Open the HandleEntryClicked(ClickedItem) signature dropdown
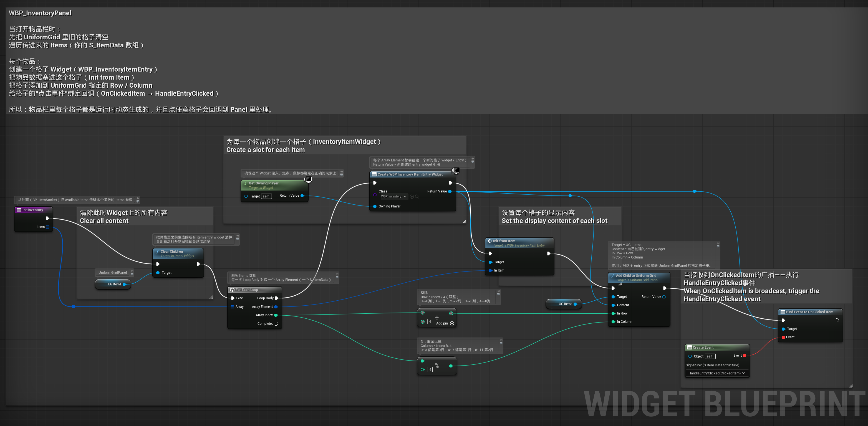 click(717, 373)
